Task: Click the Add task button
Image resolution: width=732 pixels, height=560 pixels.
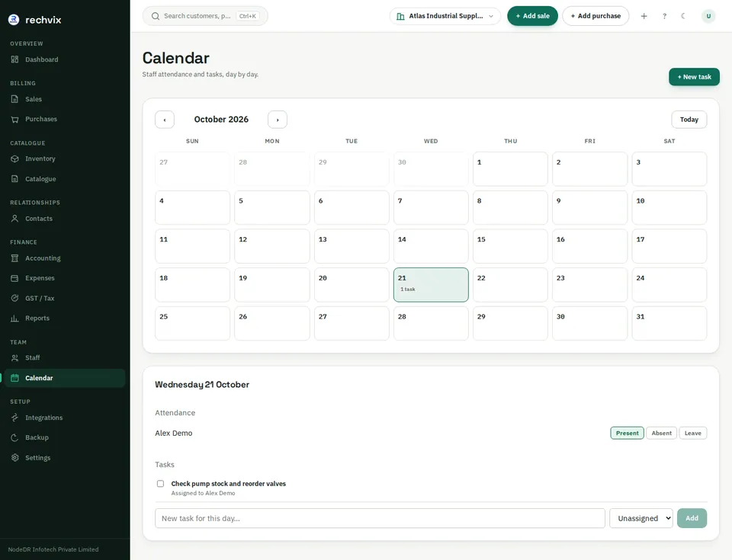Action: 692,518
